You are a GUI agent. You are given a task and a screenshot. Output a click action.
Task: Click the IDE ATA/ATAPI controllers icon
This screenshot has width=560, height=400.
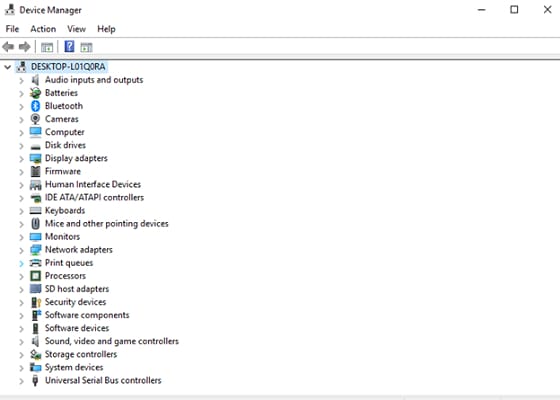(35, 198)
